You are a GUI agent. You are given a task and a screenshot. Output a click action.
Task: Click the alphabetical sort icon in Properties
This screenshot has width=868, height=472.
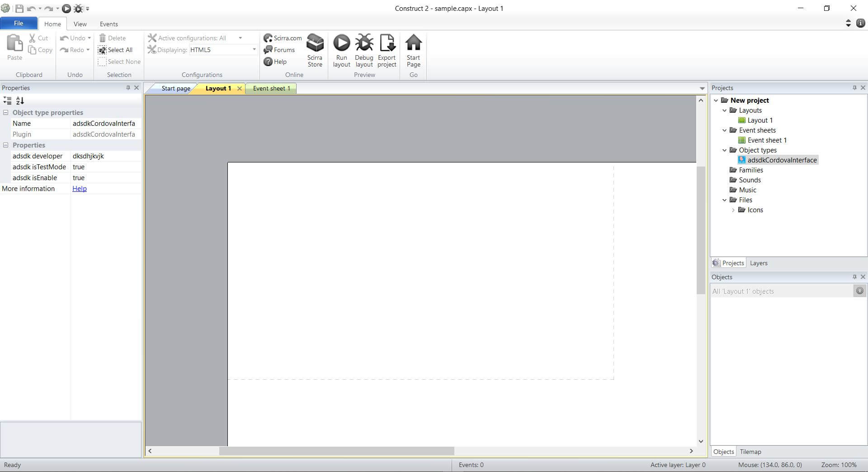[20, 100]
